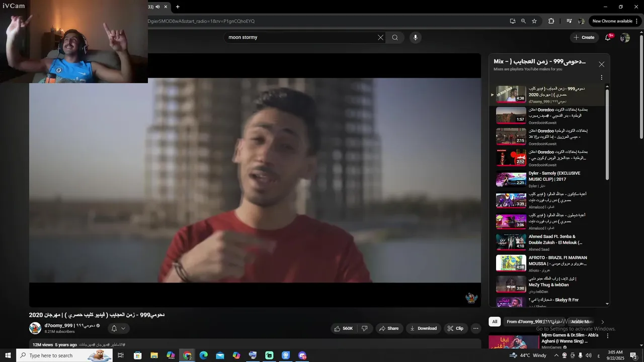The width and height of the screenshot is (644, 362).
Task: Play the 3:39 Almalood playlist video
Action: pos(547,201)
